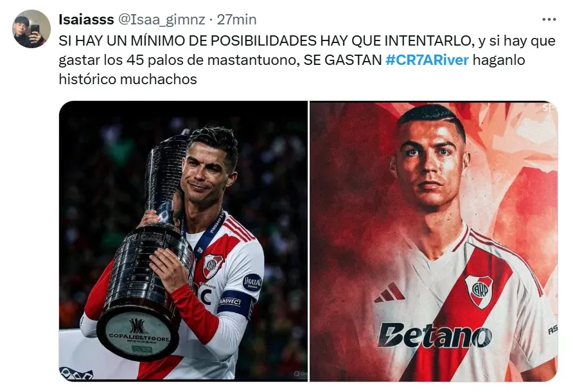Click the Copa Libertadores trophy base plaque
Viewport: 573px width, 392px height.
(x=139, y=335)
